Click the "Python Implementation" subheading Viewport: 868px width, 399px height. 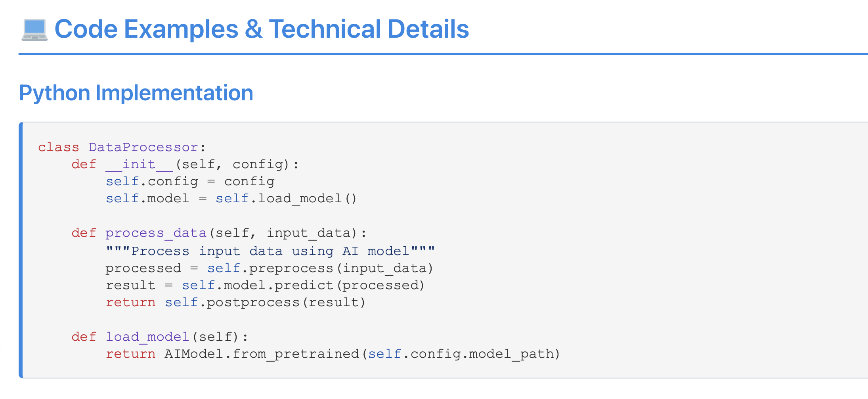click(x=136, y=93)
